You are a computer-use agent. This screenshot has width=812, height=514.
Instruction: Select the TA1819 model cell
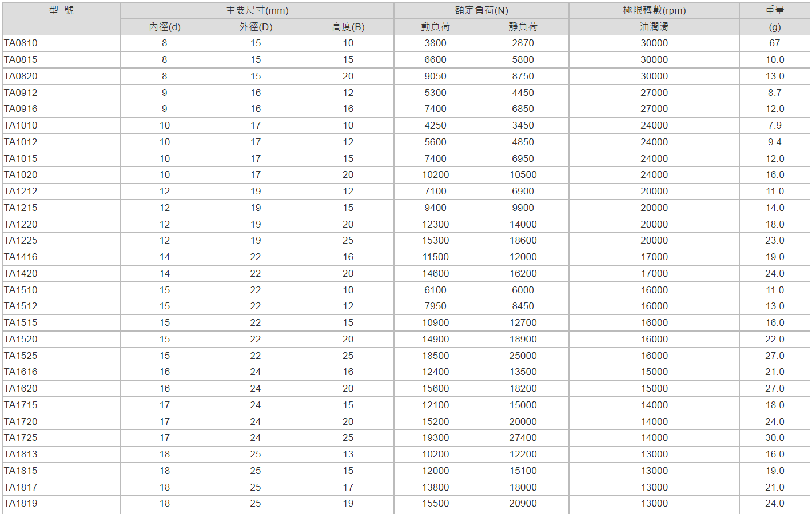pos(21,504)
